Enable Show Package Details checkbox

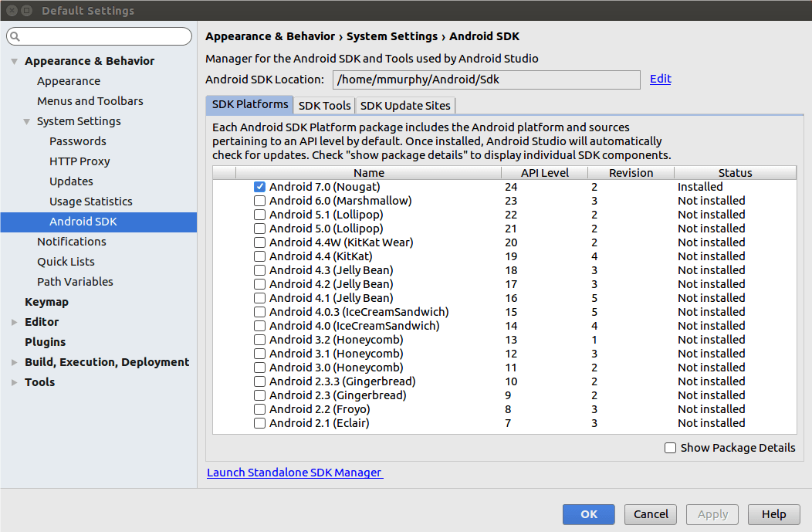click(670, 448)
